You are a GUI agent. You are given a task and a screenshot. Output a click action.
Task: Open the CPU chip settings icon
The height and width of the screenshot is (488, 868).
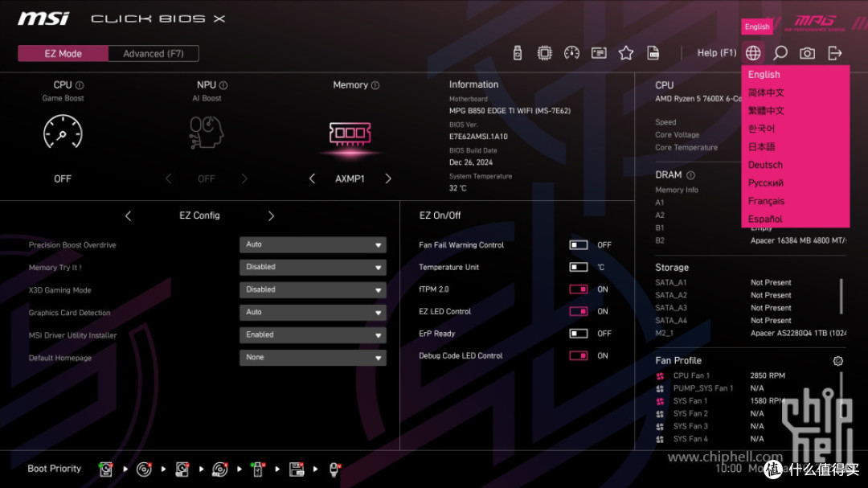click(544, 53)
